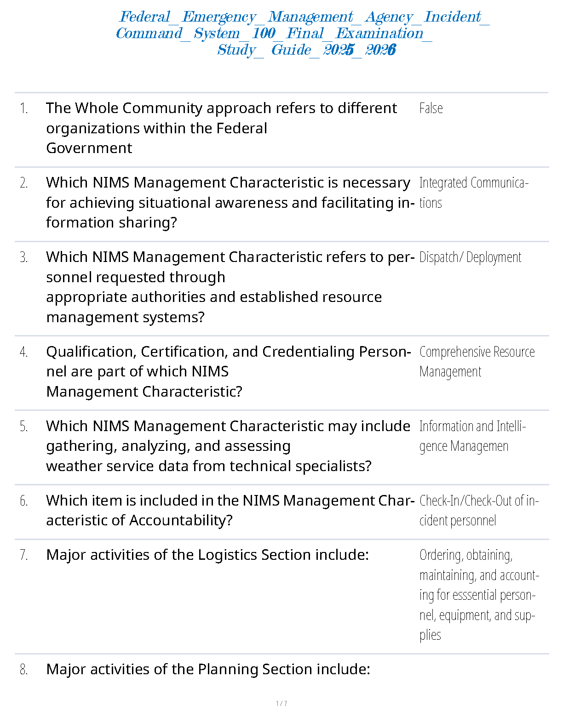Select the "Comprehensive Resource Management" answer
This screenshot has width=563, height=728.
(x=477, y=362)
